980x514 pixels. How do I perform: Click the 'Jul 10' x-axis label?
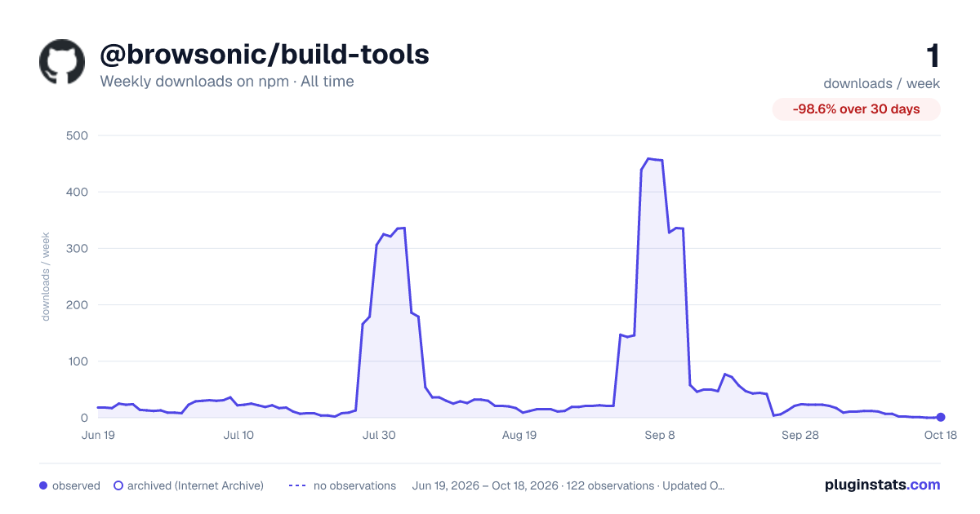pyautogui.click(x=238, y=435)
